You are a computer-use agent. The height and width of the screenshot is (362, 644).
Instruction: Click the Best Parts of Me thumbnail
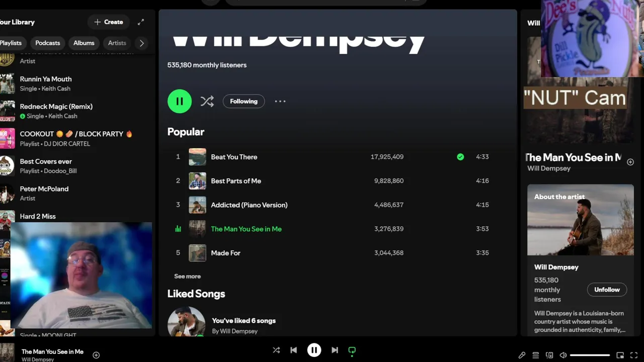coord(197,181)
